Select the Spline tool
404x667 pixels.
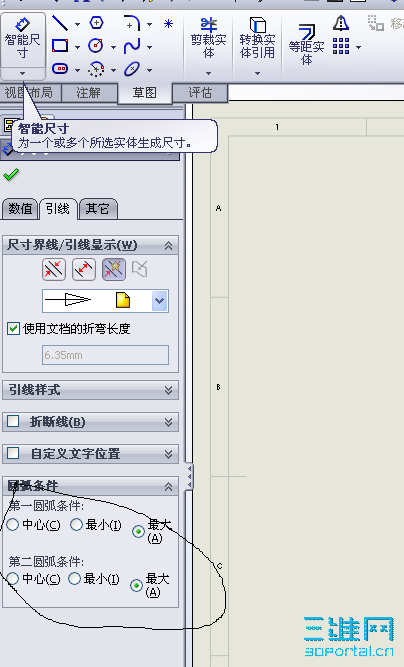[132, 46]
